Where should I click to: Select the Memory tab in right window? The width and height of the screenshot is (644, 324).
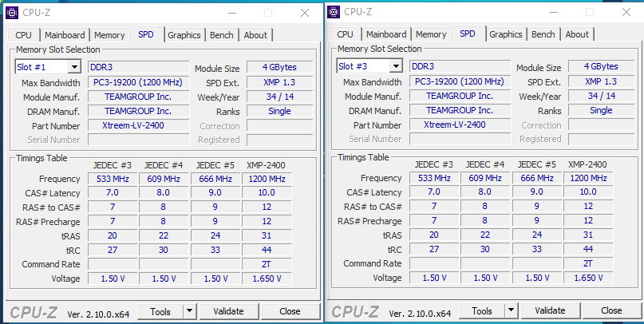coord(431,34)
